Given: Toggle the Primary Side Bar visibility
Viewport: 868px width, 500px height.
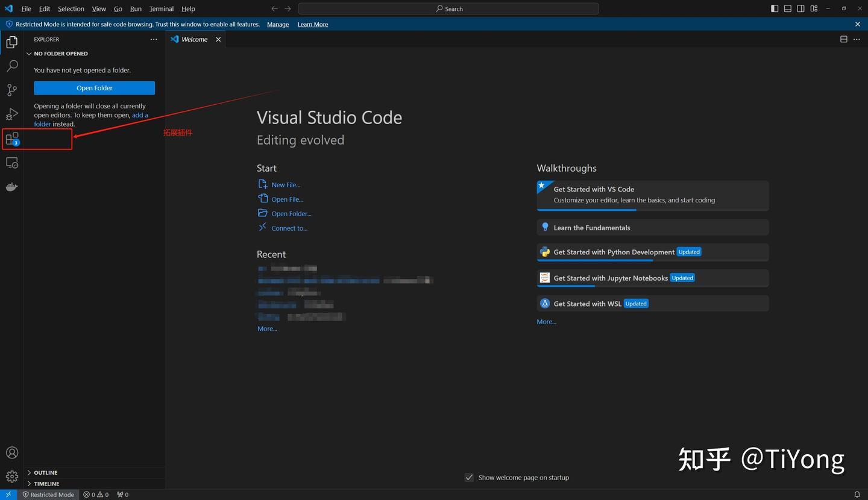Looking at the screenshot, I should pos(775,8).
